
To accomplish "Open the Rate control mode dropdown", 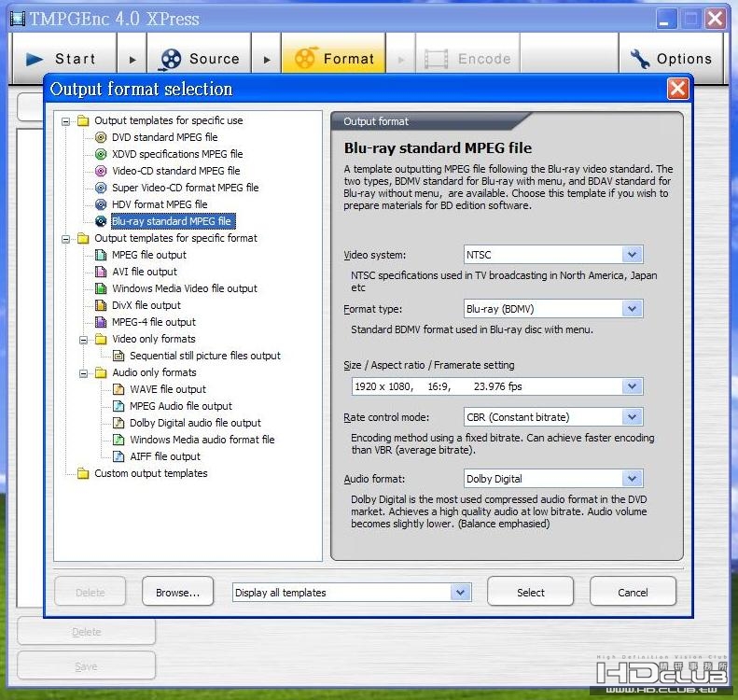I will coord(632,417).
